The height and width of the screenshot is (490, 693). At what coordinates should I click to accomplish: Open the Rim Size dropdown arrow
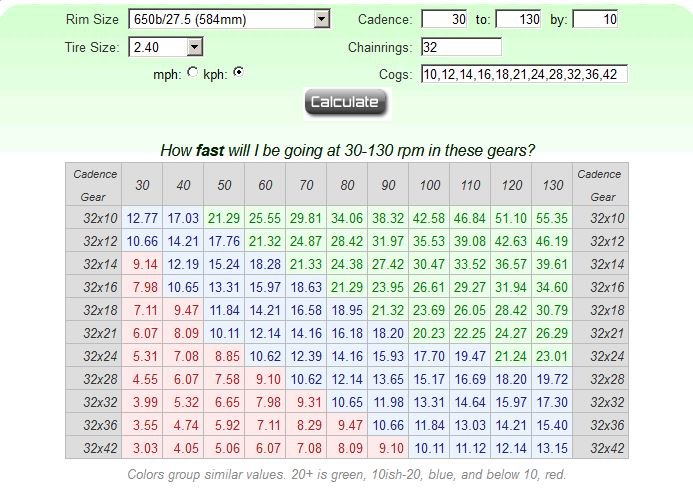(x=322, y=19)
